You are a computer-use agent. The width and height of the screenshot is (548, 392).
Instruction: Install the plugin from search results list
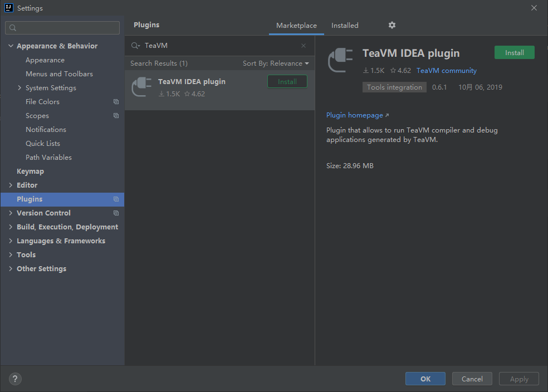click(x=287, y=81)
